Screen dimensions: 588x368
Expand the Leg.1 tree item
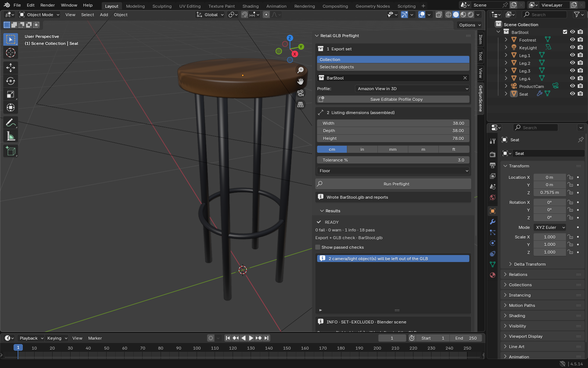[x=506, y=55]
